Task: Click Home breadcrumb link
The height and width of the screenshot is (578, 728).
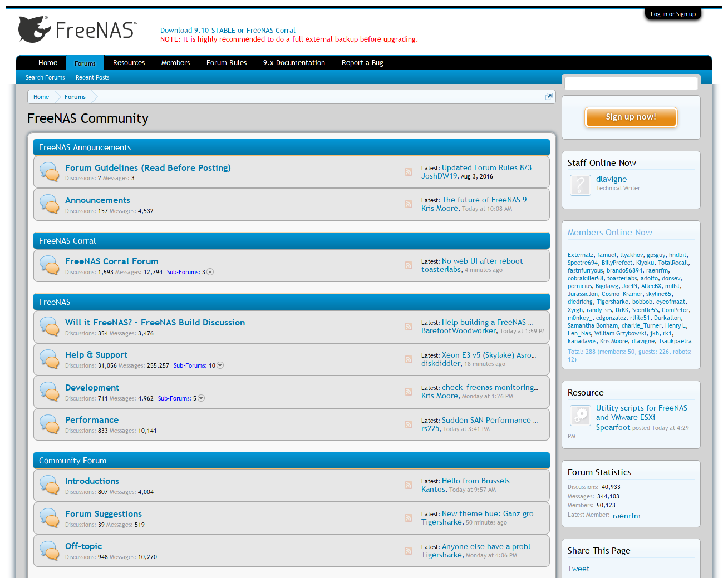Action: (x=41, y=97)
